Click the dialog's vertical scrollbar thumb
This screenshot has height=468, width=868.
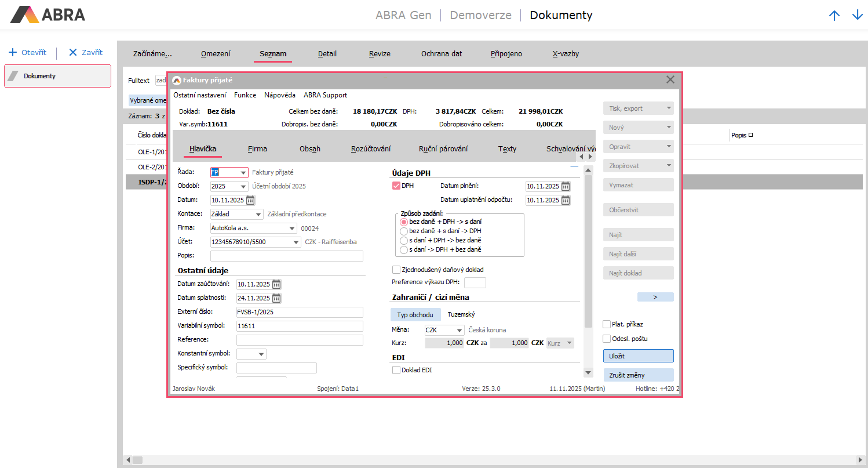[588, 251]
